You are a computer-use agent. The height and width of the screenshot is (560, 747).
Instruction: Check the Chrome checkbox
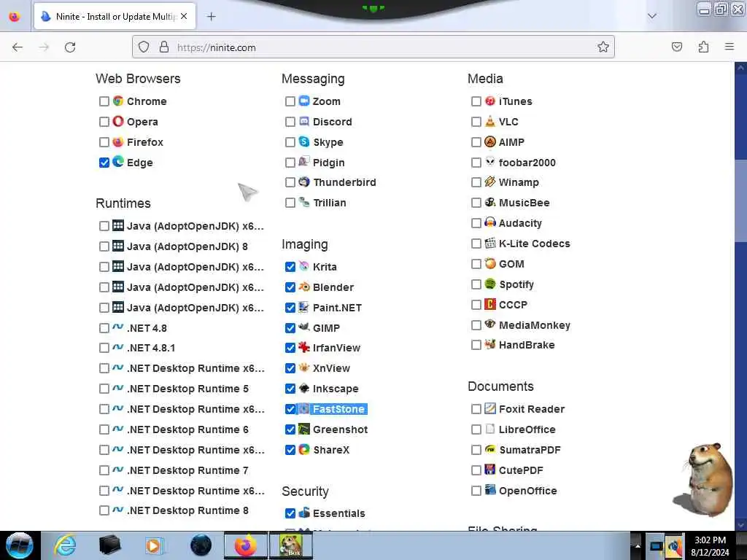coord(104,101)
